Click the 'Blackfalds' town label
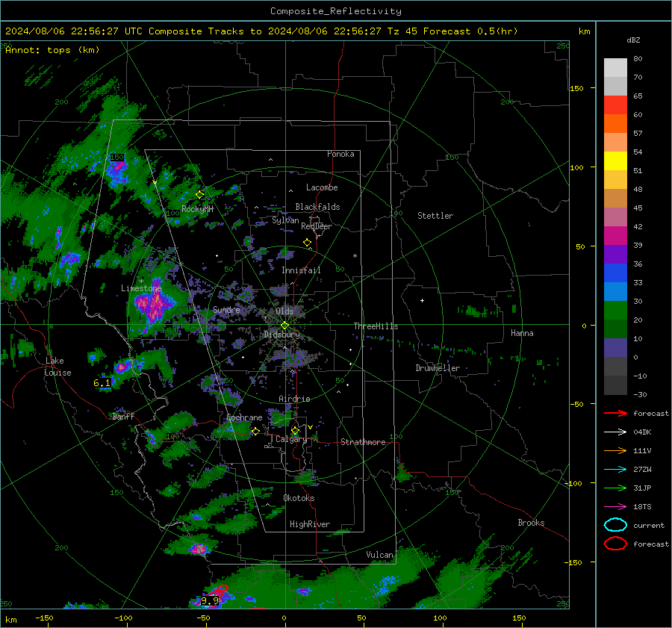 pos(317,207)
